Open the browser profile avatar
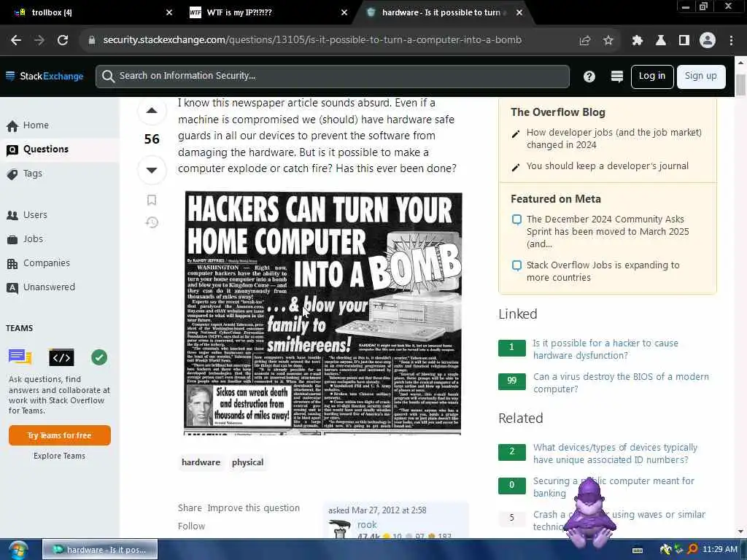Image resolution: width=747 pixels, height=560 pixels. click(708, 40)
